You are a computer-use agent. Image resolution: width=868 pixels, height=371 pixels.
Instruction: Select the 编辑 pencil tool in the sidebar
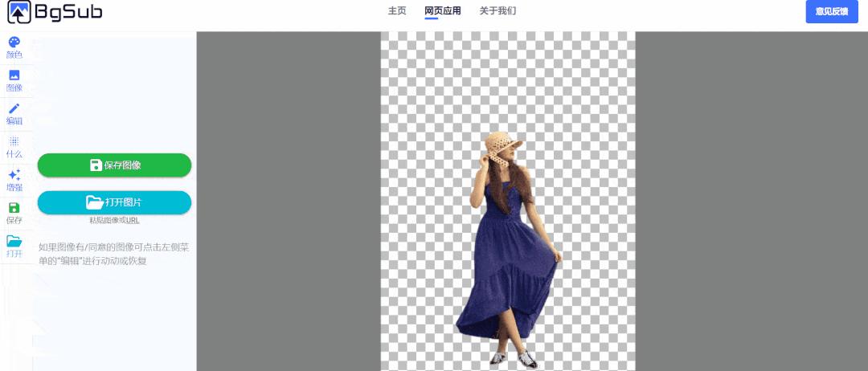click(14, 109)
